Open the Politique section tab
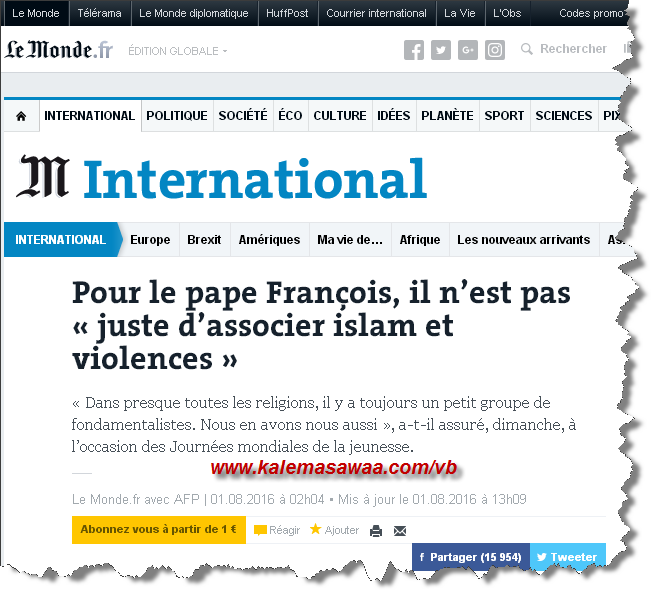651x590 pixels. tap(177, 116)
